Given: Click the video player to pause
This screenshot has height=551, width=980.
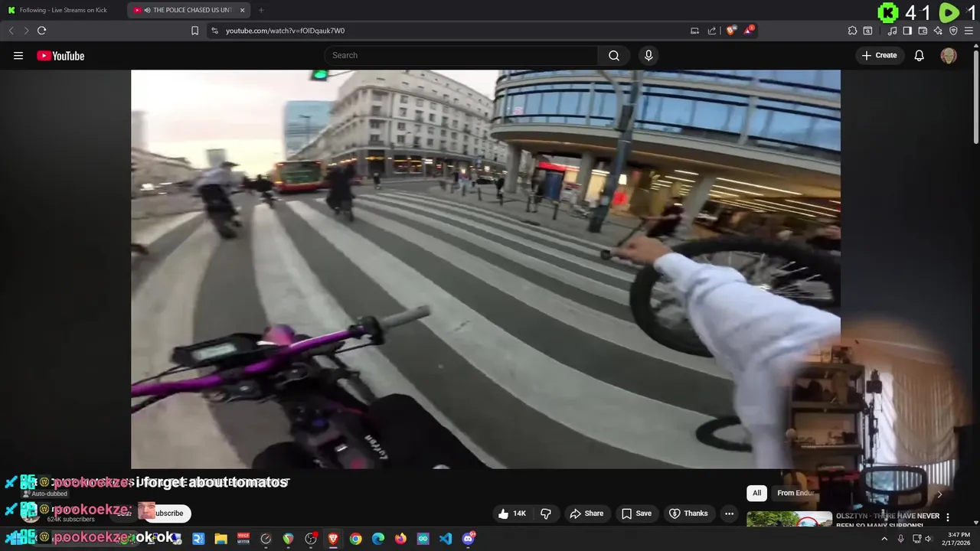Looking at the screenshot, I should [485, 269].
